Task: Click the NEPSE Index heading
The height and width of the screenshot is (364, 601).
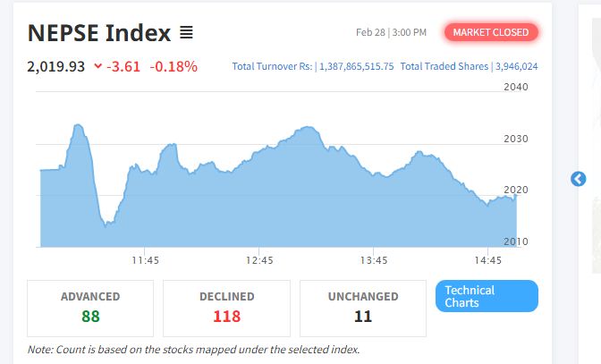Action: tap(99, 33)
